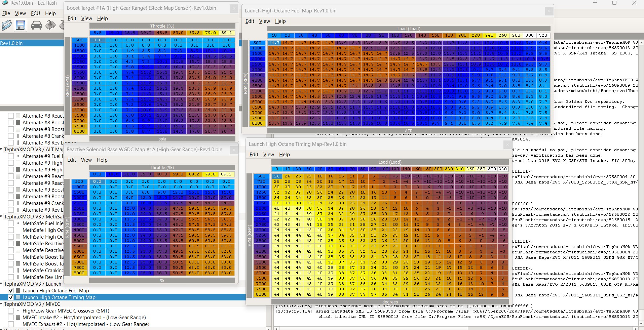Open View menu in Launch Fuel Map window
The image size is (644, 330).
pyautogui.click(x=265, y=21)
